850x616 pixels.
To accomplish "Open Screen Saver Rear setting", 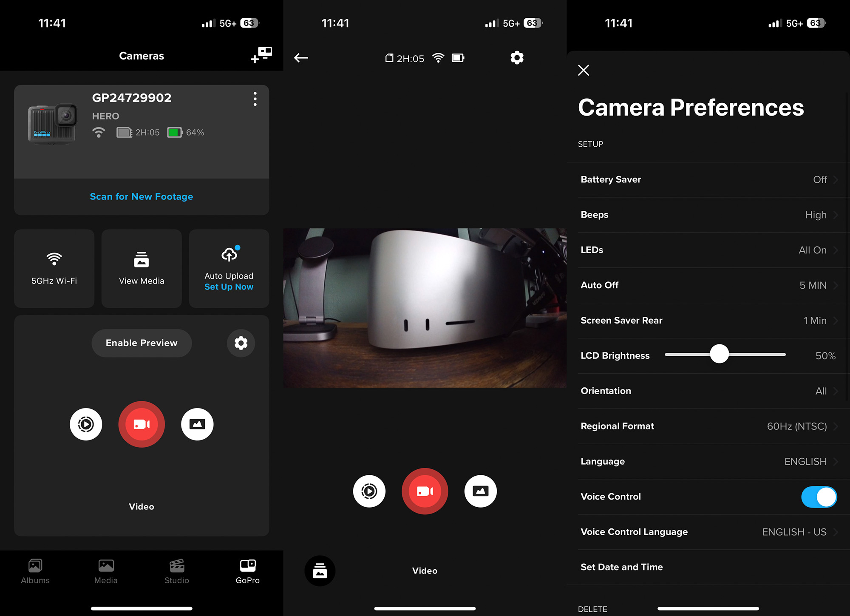I will tap(708, 321).
